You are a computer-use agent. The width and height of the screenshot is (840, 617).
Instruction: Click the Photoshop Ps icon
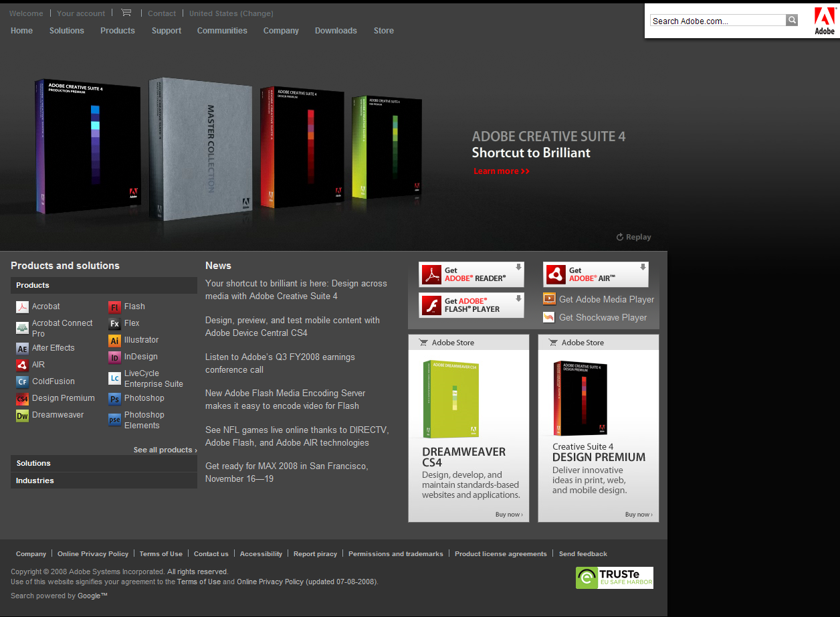tap(114, 399)
